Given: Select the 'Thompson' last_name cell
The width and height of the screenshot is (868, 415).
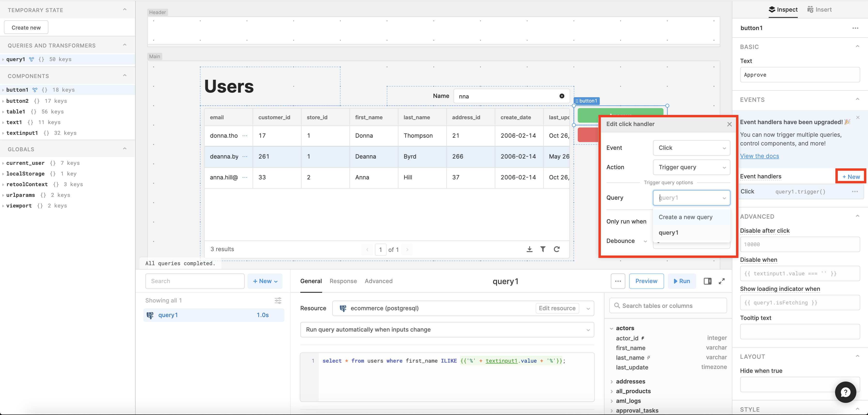Looking at the screenshot, I should pos(422,136).
